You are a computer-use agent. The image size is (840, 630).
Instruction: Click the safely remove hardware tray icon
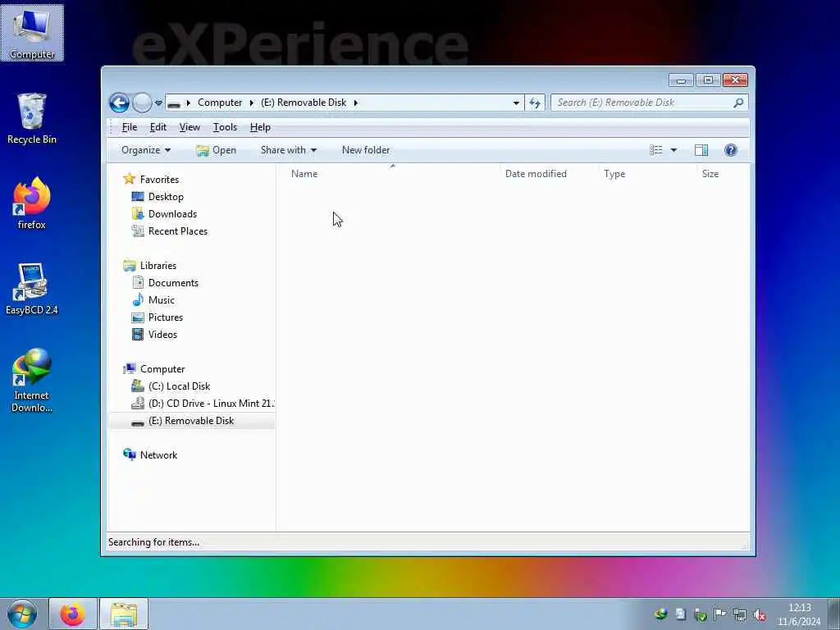(x=701, y=614)
